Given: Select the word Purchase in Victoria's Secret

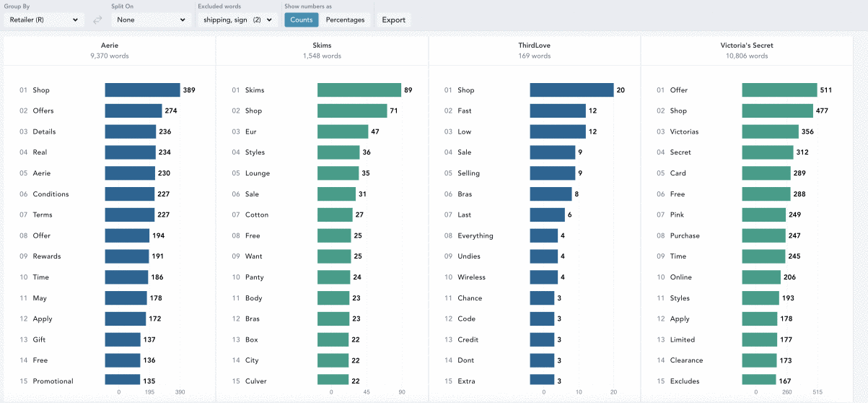Looking at the screenshot, I should [x=685, y=235].
